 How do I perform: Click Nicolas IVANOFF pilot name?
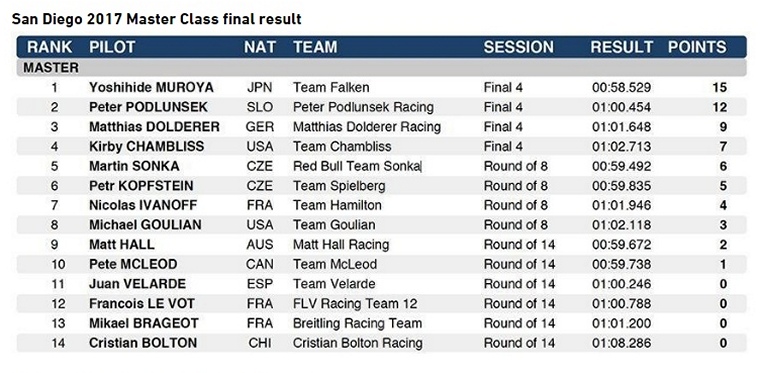[143, 205]
